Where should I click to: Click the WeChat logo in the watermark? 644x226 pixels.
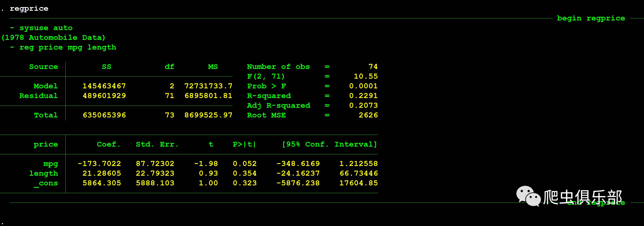coord(528,196)
